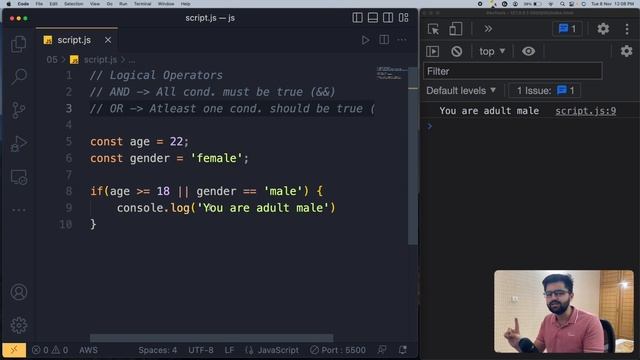
Task: Open the Help menu in menu bar
Action: (x=186, y=4)
